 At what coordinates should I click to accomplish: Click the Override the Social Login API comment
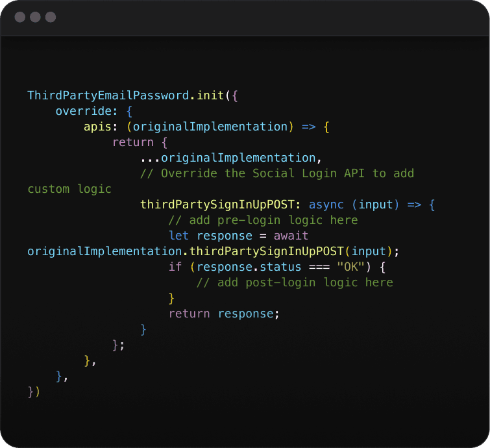(277, 173)
